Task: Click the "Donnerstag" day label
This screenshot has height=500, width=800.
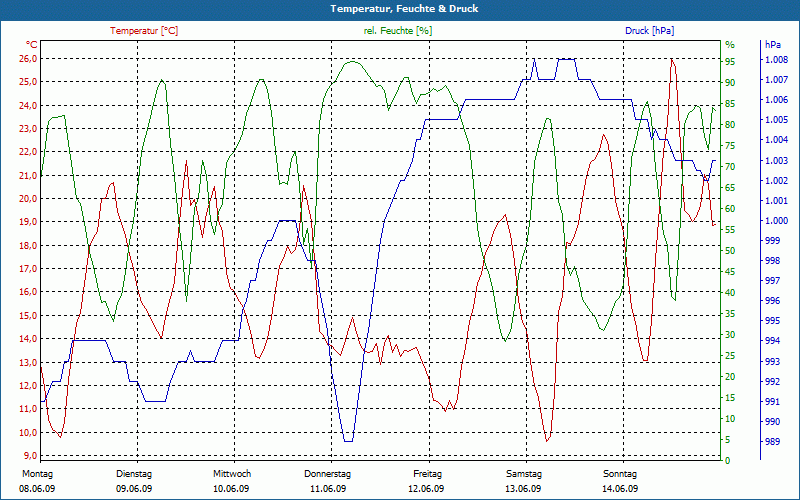Action: [x=328, y=474]
